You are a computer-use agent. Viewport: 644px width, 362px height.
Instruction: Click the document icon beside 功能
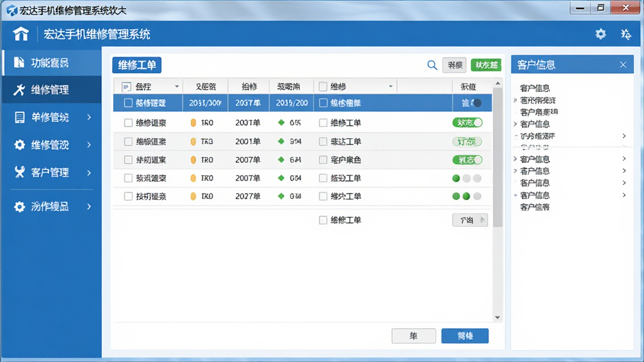pos(19,62)
